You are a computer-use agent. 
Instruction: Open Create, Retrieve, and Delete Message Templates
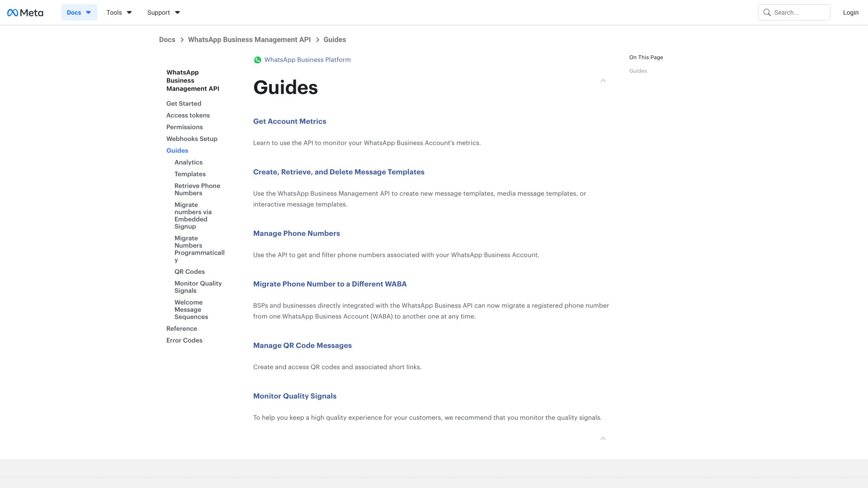coord(339,172)
